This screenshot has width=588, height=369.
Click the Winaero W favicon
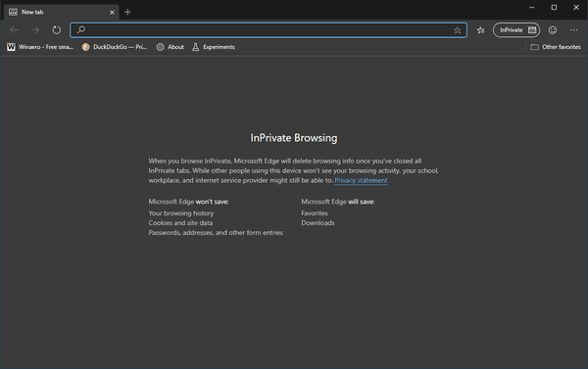point(11,47)
